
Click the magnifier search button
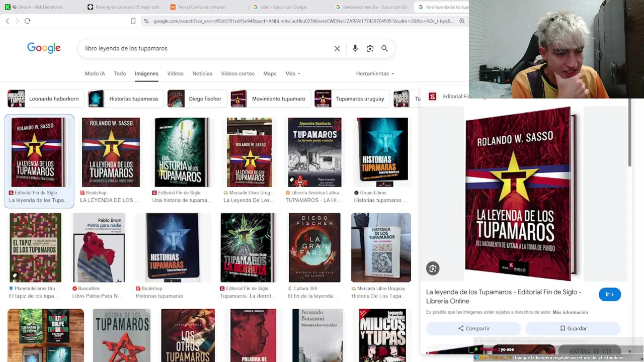[x=384, y=48]
